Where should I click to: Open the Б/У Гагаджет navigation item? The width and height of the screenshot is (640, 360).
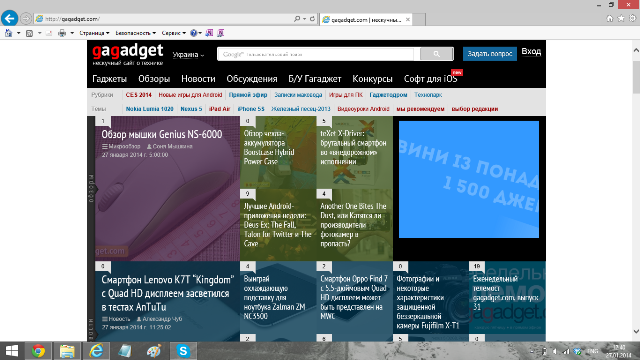click(315, 79)
